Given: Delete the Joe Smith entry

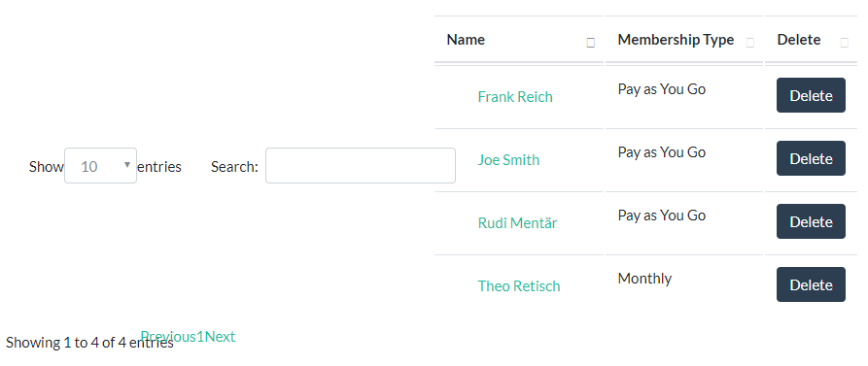Looking at the screenshot, I should point(811,158).
